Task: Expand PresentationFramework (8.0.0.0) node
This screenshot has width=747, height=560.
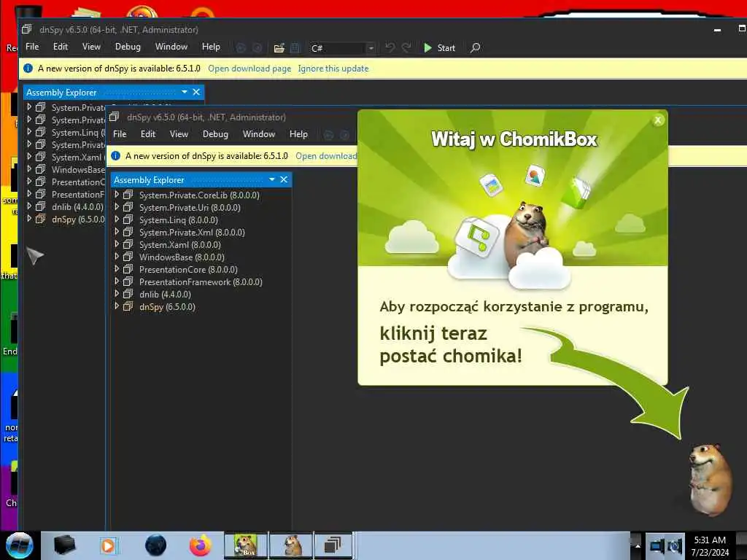Action: click(x=116, y=281)
